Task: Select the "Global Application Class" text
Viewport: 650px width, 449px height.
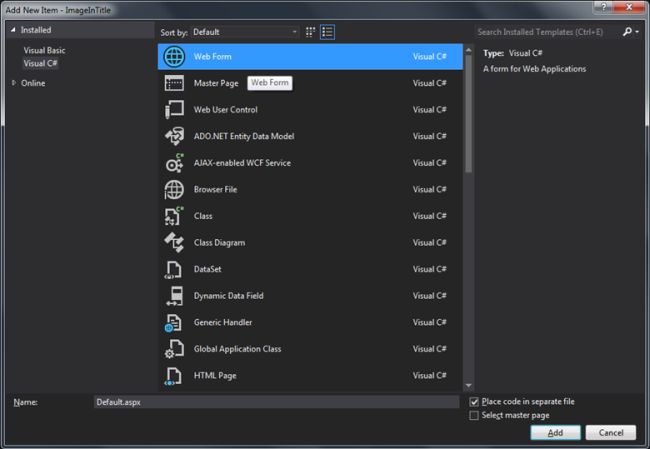Action: 237,349
